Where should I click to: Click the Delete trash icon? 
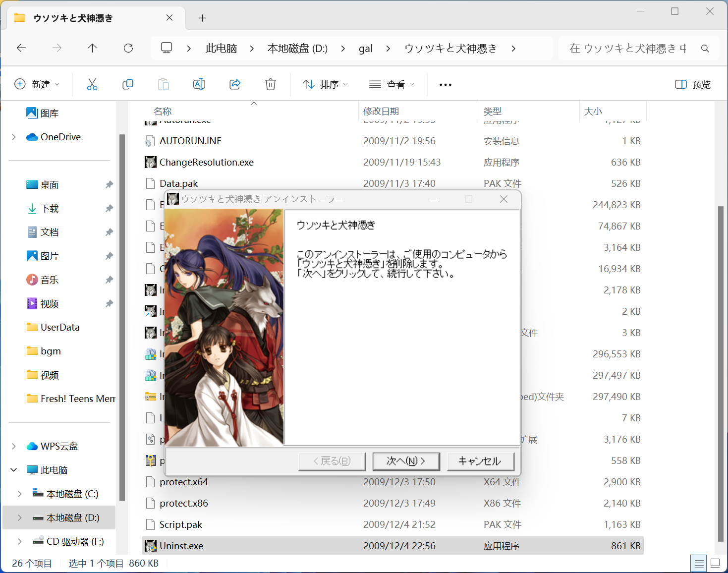coord(271,84)
